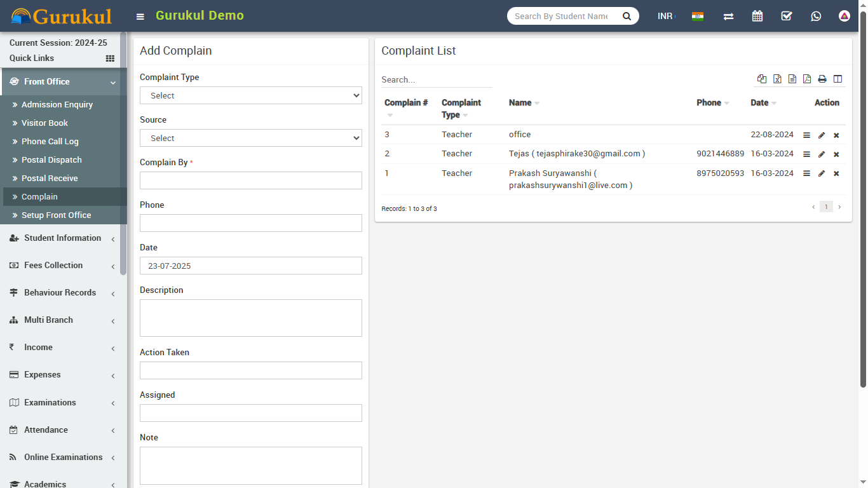This screenshot has height=488, width=868.
Task: Click the Complain By input field
Action: (251, 180)
